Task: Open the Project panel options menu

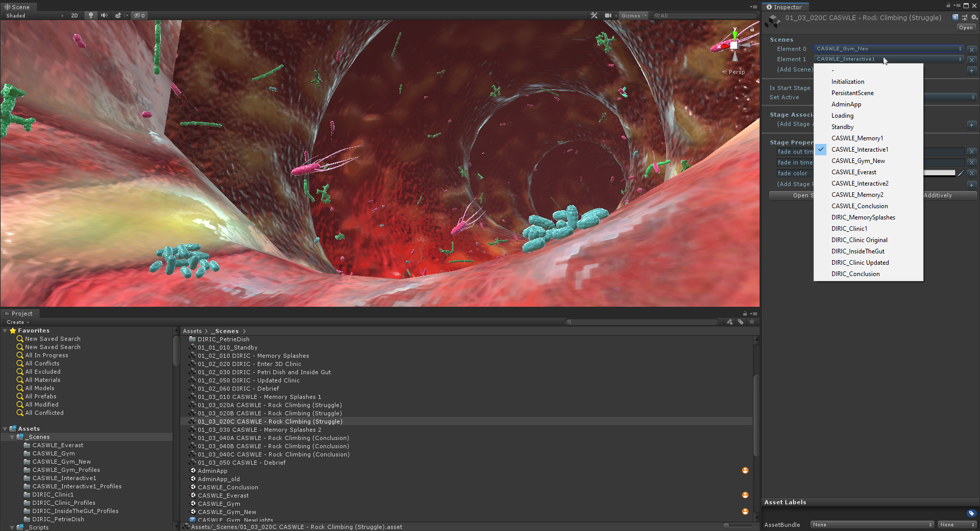Action: pyautogui.click(x=753, y=313)
